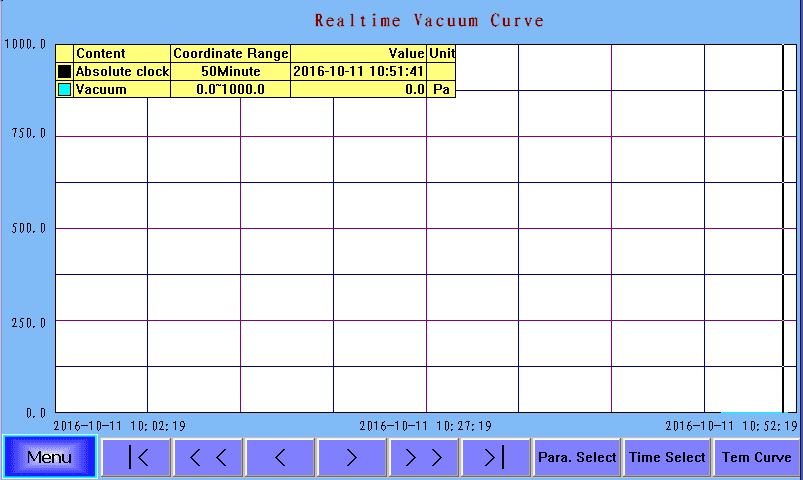803x480 pixels.
Task: Click the 50Minute coordinate range cell
Action: [230, 72]
